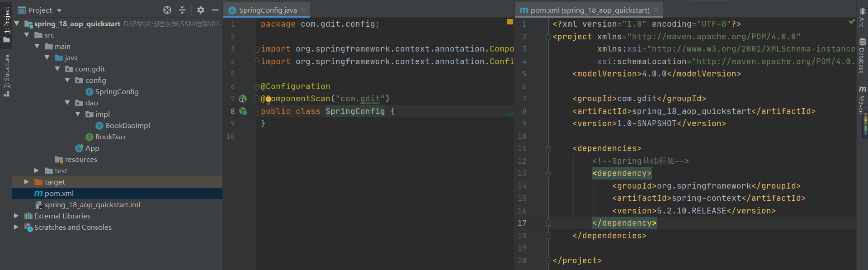Open the Ant tool window
The height and width of the screenshot is (270, 868).
coord(862,17)
